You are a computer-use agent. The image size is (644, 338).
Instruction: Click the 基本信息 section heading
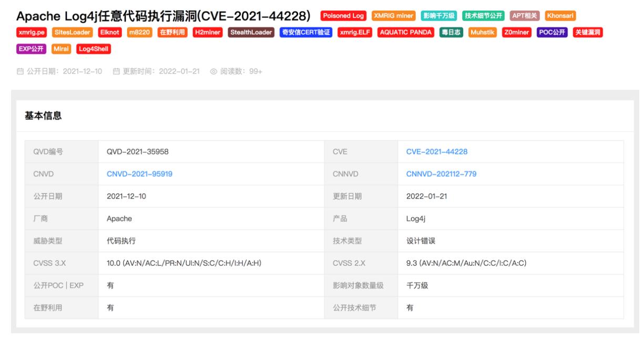point(43,115)
